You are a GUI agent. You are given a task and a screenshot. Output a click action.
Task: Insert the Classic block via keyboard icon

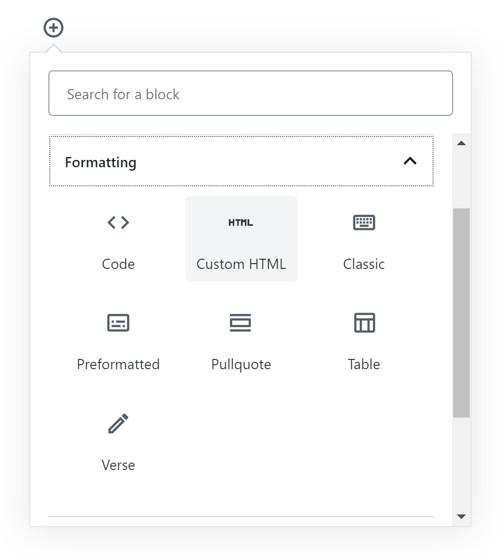pos(364,222)
